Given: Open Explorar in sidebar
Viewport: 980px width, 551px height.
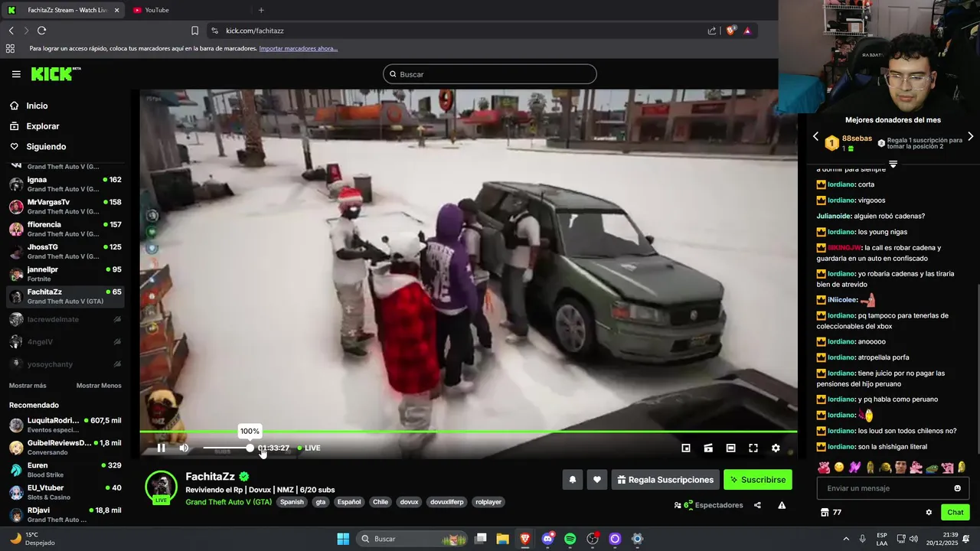Looking at the screenshot, I should click(x=43, y=126).
